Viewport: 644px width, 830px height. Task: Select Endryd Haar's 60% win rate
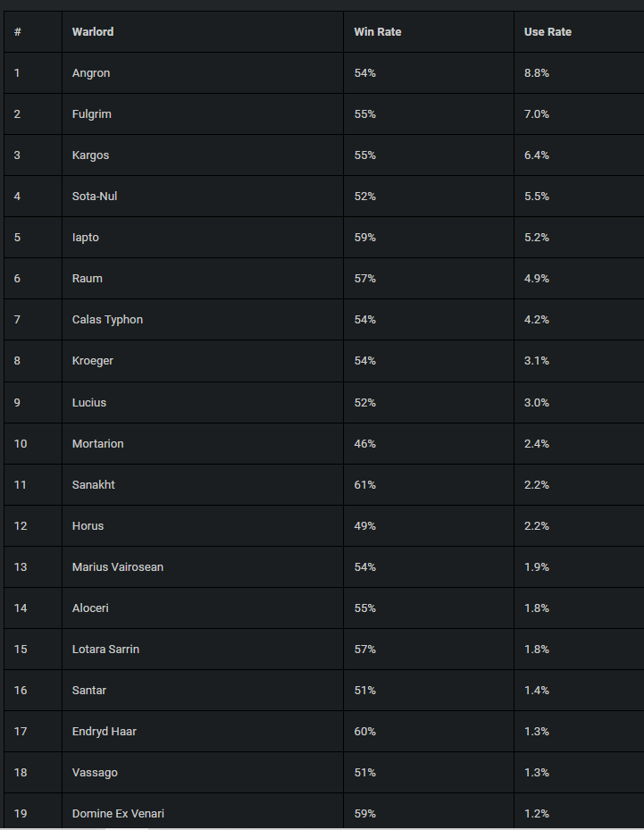[x=365, y=732]
